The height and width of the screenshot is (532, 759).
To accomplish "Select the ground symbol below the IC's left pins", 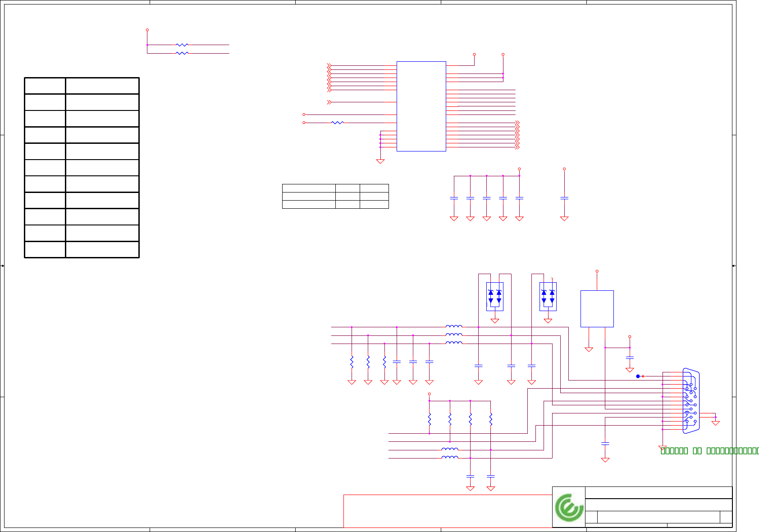I will [x=380, y=161].
